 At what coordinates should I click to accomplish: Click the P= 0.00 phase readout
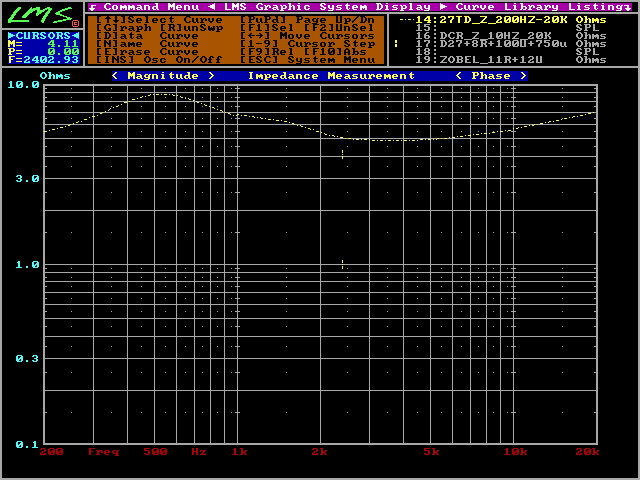43,52
